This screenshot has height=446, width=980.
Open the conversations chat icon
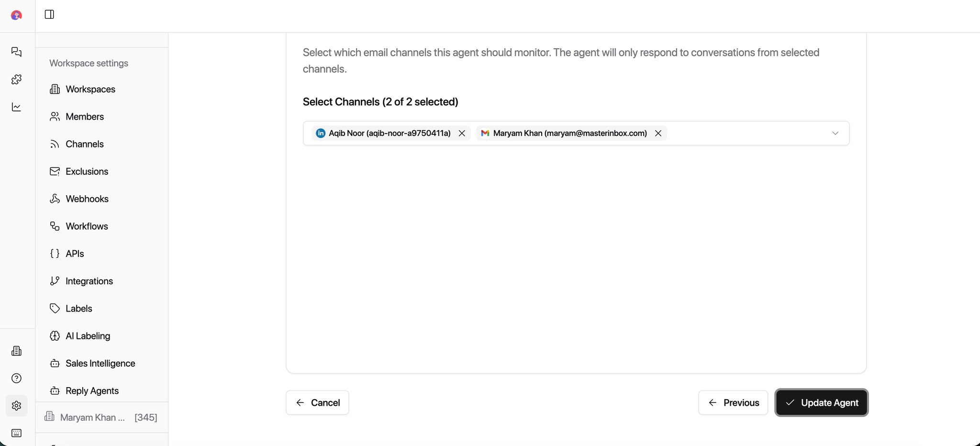[x=16, y=52]
